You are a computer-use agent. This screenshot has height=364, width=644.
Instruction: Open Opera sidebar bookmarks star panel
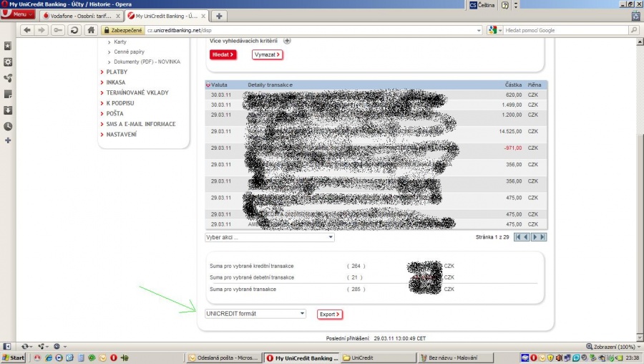(x=8, y=46)
